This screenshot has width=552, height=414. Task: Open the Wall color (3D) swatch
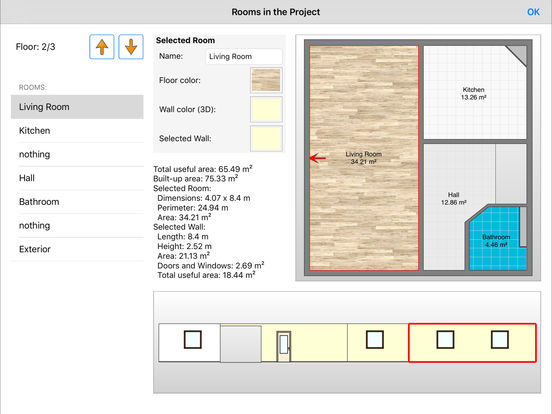pyautogui.click(x=266, y=109)
